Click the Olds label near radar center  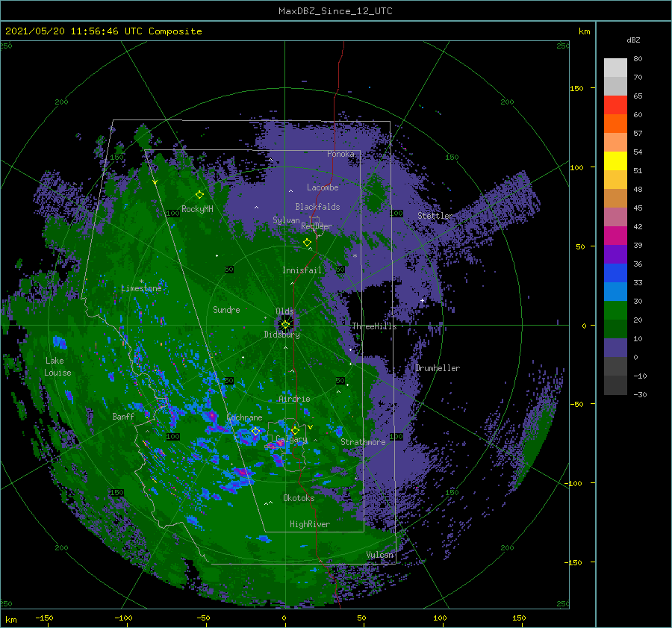click(284, 311)
